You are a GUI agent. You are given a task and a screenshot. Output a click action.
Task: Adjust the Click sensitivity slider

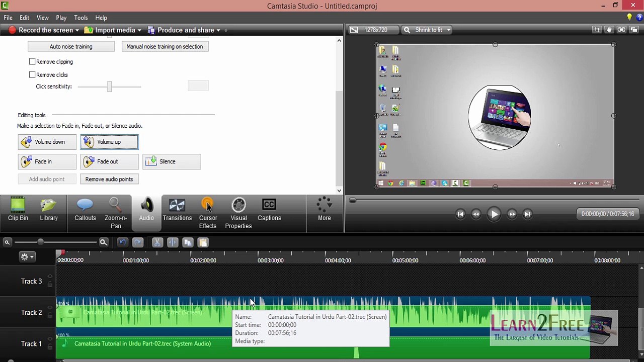tap(109, 86)
